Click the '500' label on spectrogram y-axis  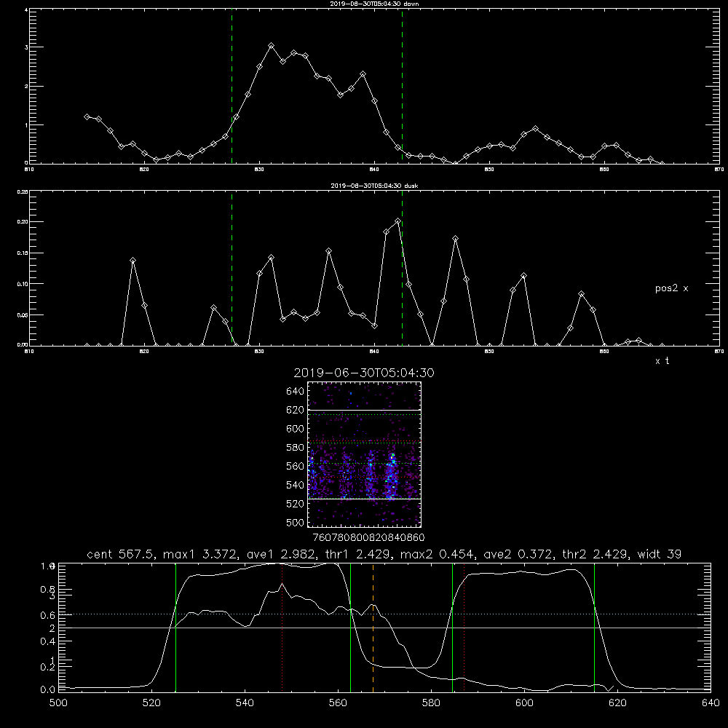(296, 523)
